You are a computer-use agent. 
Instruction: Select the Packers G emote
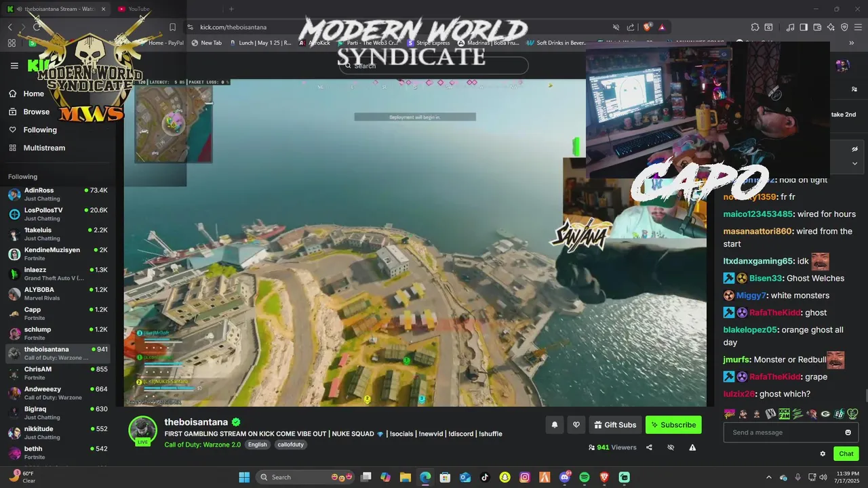[x=825, y=413]
